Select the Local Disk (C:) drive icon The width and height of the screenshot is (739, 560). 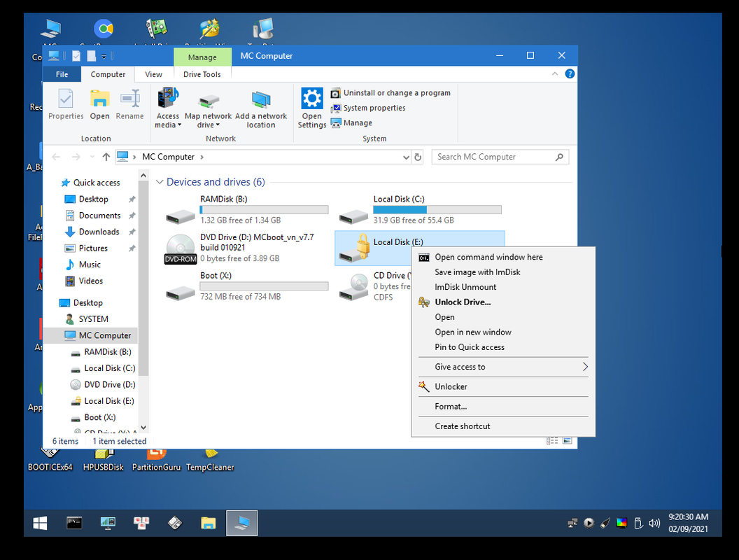point(353,216)
